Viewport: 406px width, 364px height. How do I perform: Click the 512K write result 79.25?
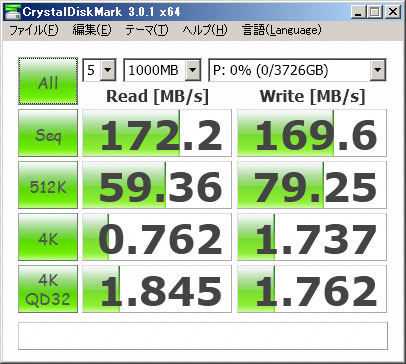[312, 185]
